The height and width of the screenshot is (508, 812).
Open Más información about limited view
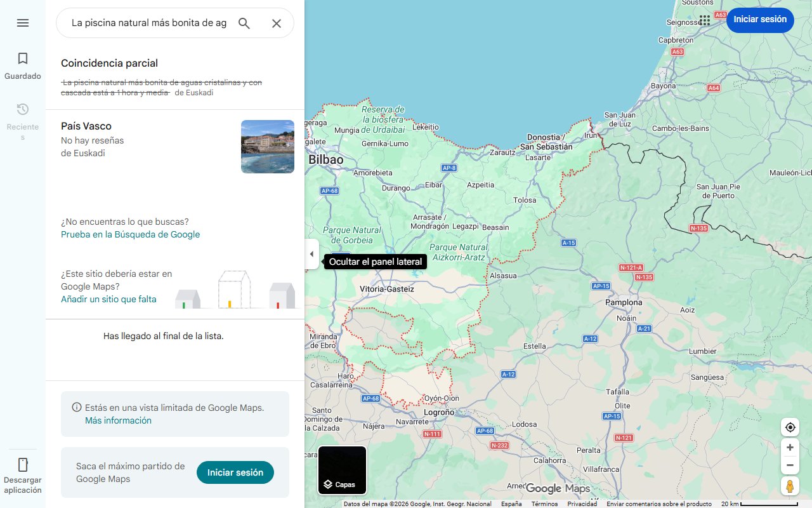point(118,420)
